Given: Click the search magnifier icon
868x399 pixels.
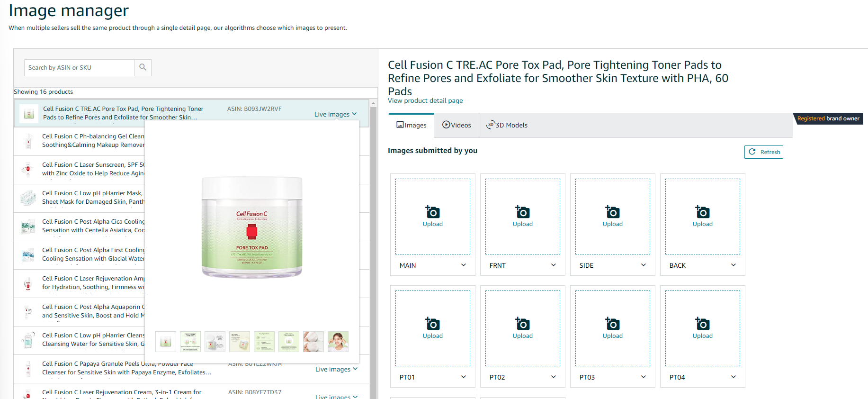Looking at the screenshot, I should [x=143, y=67].
